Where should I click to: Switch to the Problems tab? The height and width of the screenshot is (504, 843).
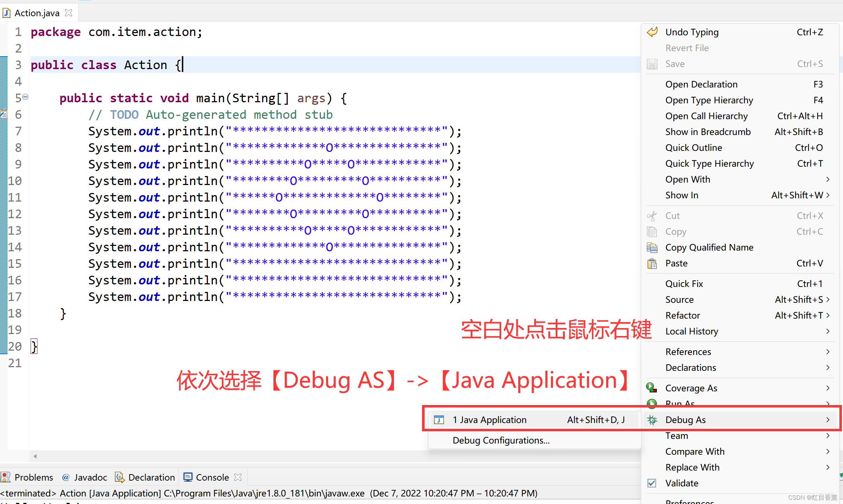coord(34,477)
